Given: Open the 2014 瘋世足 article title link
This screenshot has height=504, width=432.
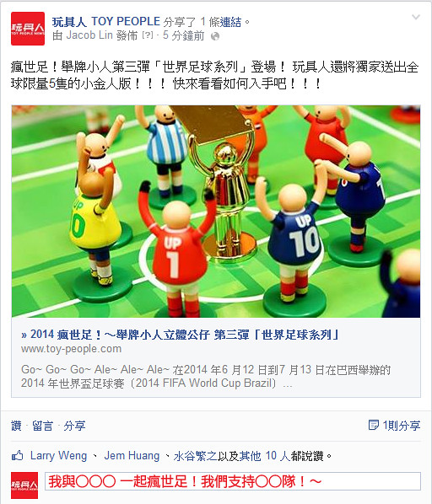Looking at the screenshot, I should tap(180, 335).
